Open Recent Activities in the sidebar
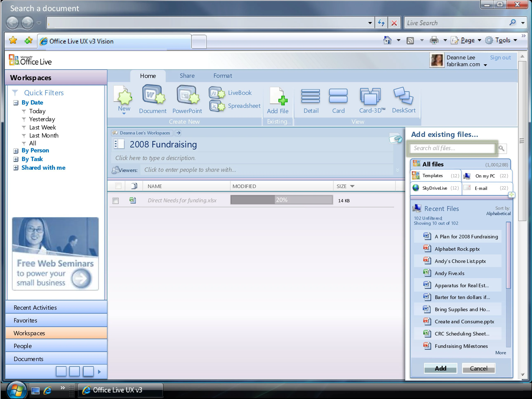Image resolution: width=532 pixels, height=399 pixels. [x=56, y=307]
